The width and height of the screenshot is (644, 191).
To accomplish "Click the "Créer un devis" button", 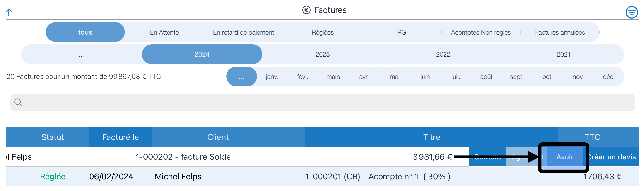I will (x=612, y=157).
